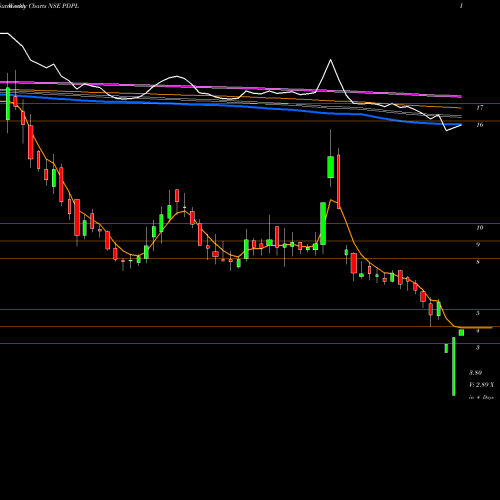Click the volume text 'V: 2.89 X'

pos(481,385)
